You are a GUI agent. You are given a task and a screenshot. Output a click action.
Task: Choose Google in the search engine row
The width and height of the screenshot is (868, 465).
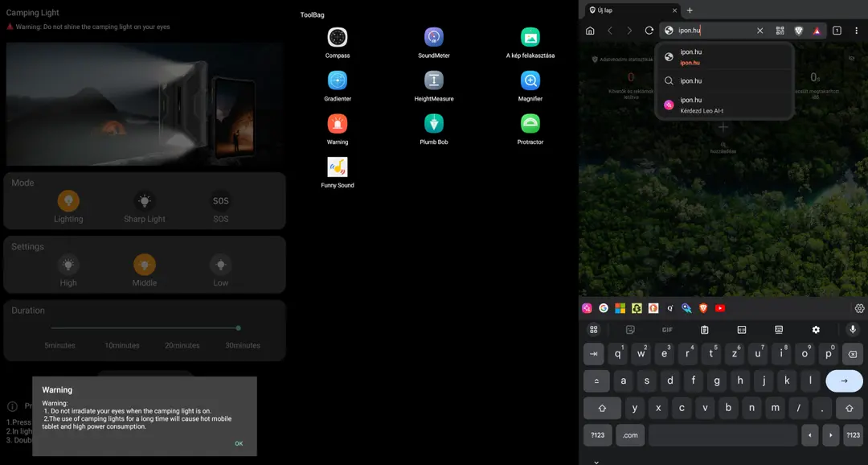tap(604, 308)
